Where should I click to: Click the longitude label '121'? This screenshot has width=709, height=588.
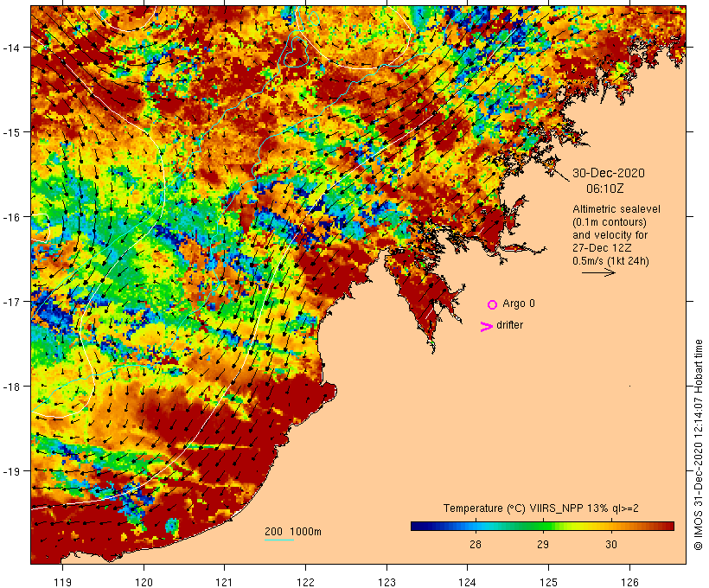click(225, 582)
